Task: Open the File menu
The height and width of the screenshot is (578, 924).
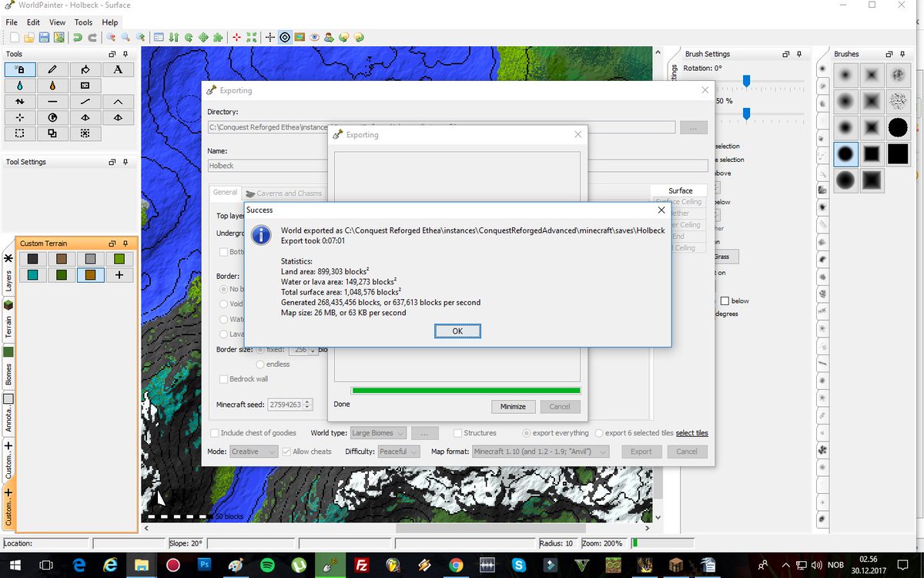Action: point(12,22)
